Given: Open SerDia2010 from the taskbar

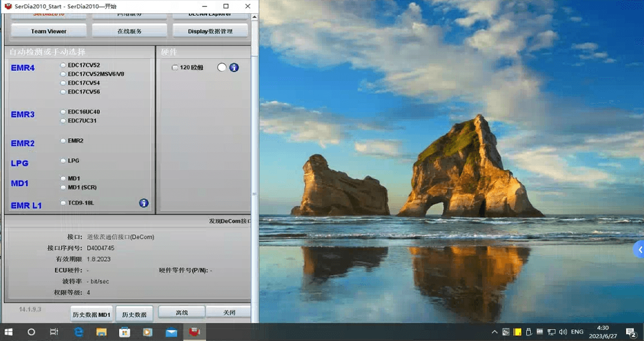Looking at the screenshot, I should [x=194, y=332].
